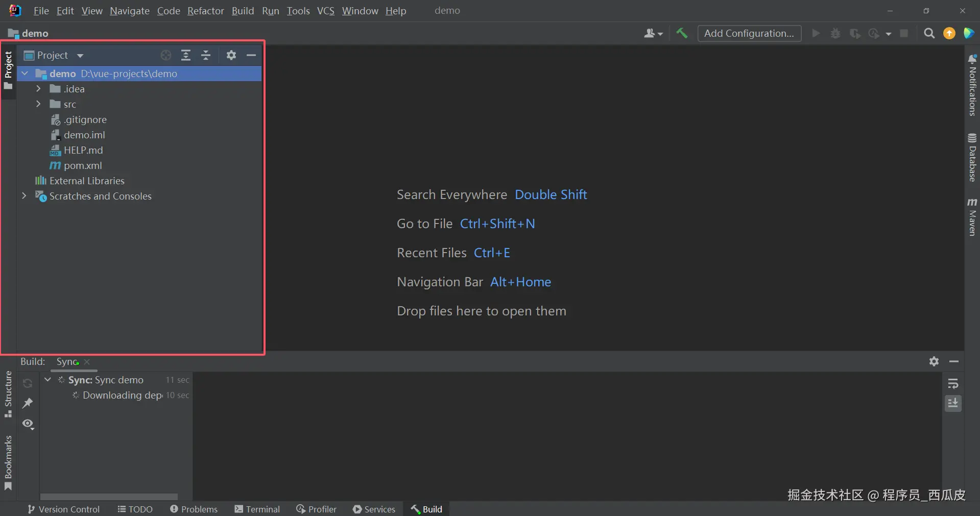Open the TODO tool window

[135, 509]
